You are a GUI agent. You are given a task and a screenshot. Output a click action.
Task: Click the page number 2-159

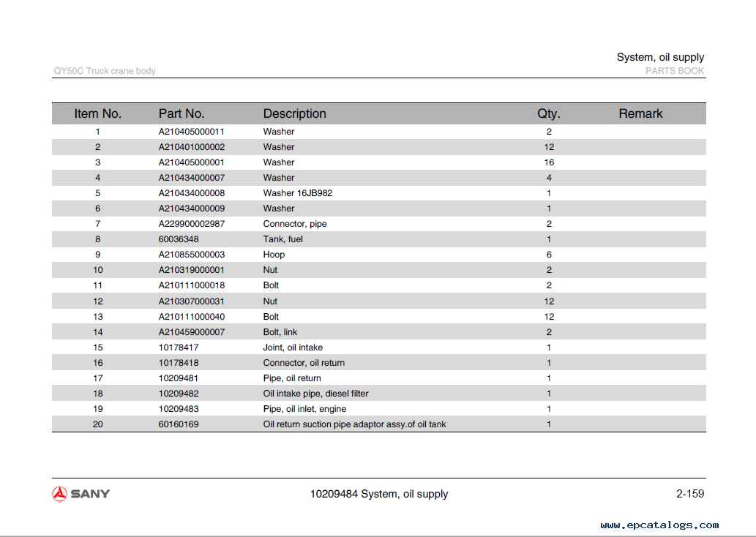tap(689, 494)
